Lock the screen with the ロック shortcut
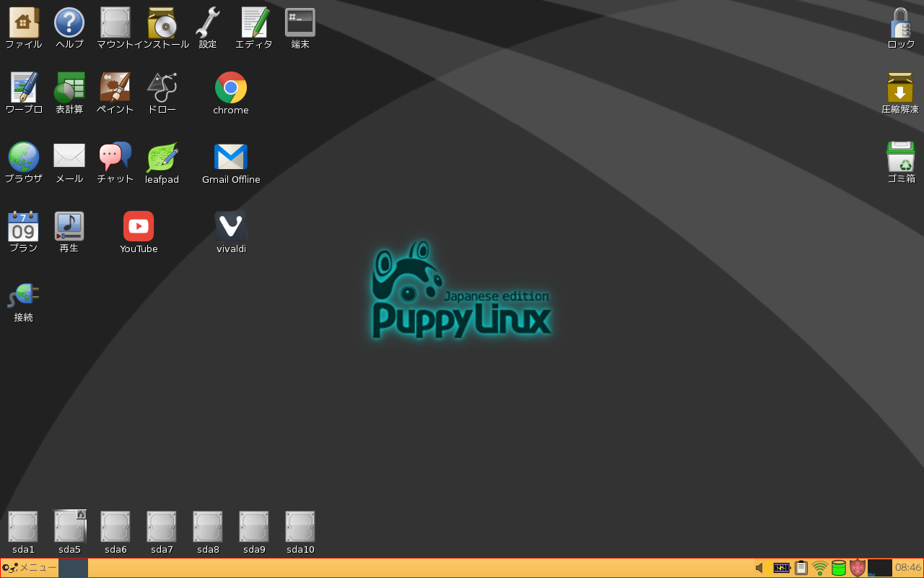This screenshot has height=578, width=924. point(899,20)
